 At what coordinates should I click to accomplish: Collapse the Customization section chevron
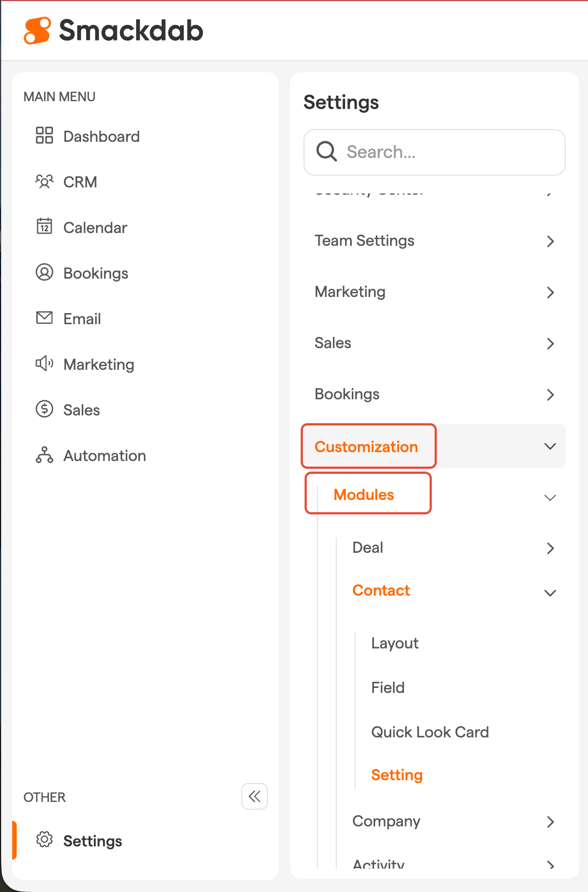550,447
